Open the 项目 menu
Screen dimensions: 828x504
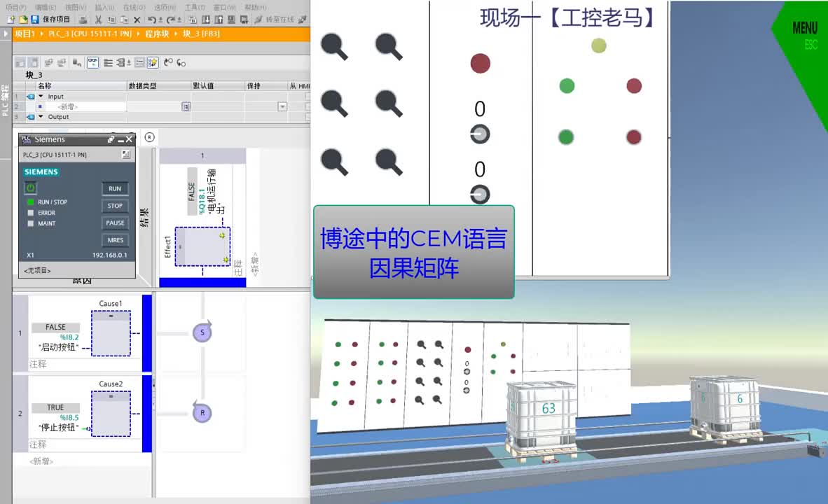tap(16, 8)
